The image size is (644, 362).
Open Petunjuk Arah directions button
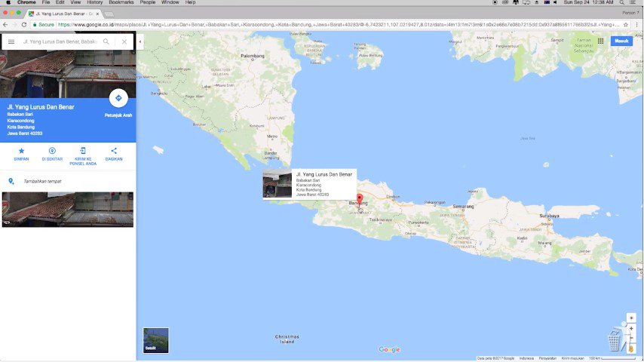coord(118,98)
